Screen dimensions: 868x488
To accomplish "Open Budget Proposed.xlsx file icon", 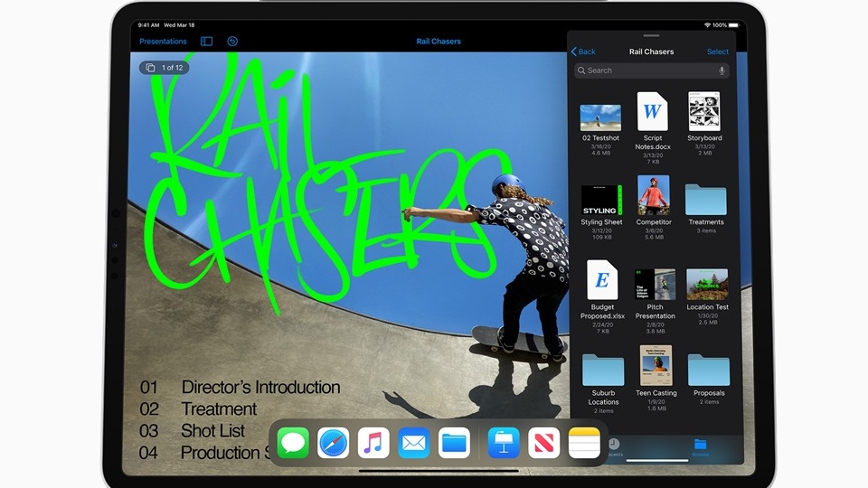I will pos(602,280).
